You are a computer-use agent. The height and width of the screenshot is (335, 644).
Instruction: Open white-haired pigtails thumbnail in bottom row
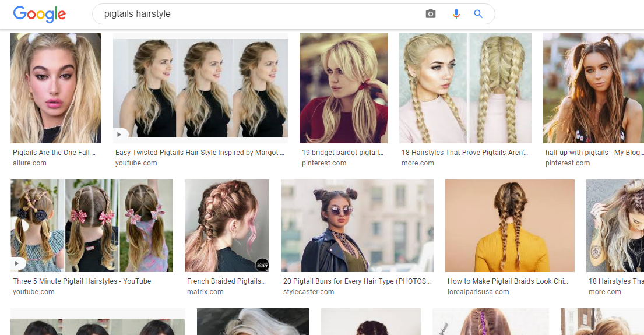click(253, 322)
